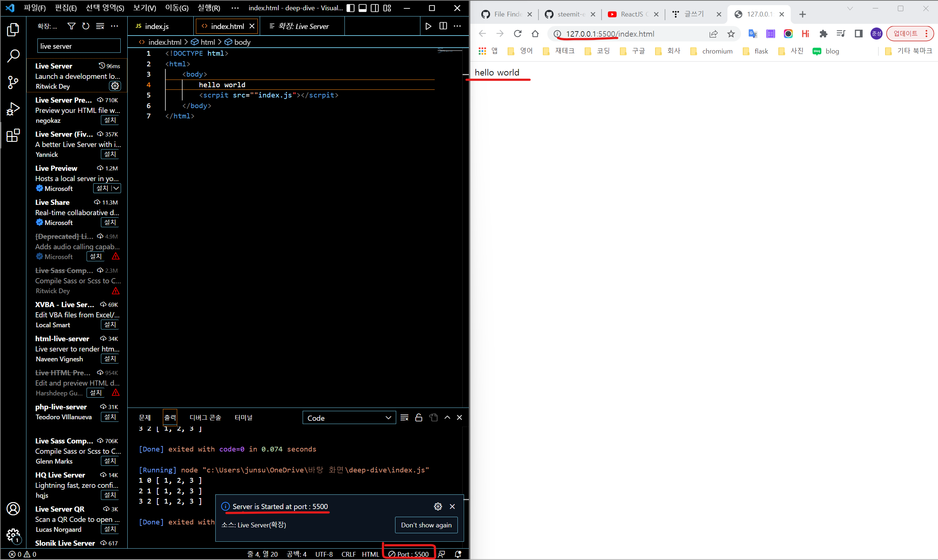Split the editor to the right
This screenshot has height=560, width=938.
443,26
